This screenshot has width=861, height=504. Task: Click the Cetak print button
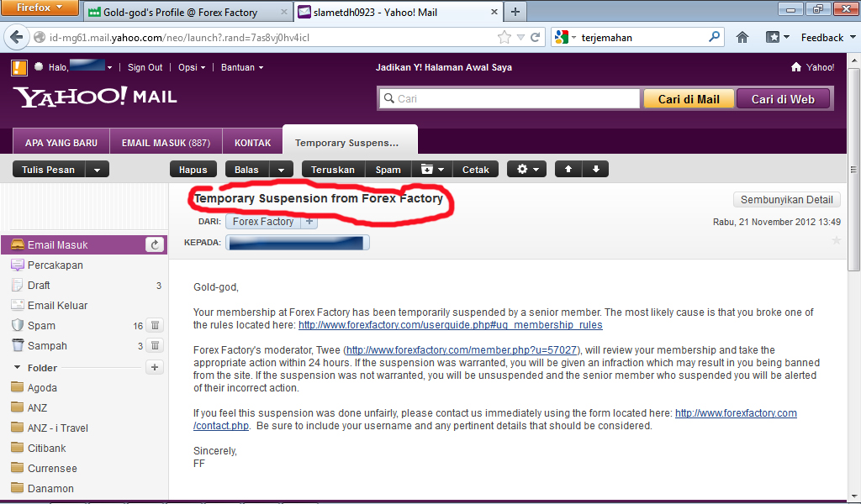476,170
